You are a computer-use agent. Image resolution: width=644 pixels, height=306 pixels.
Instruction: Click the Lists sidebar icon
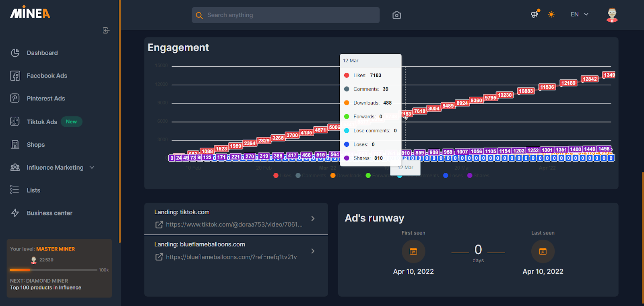coord(15,190)
